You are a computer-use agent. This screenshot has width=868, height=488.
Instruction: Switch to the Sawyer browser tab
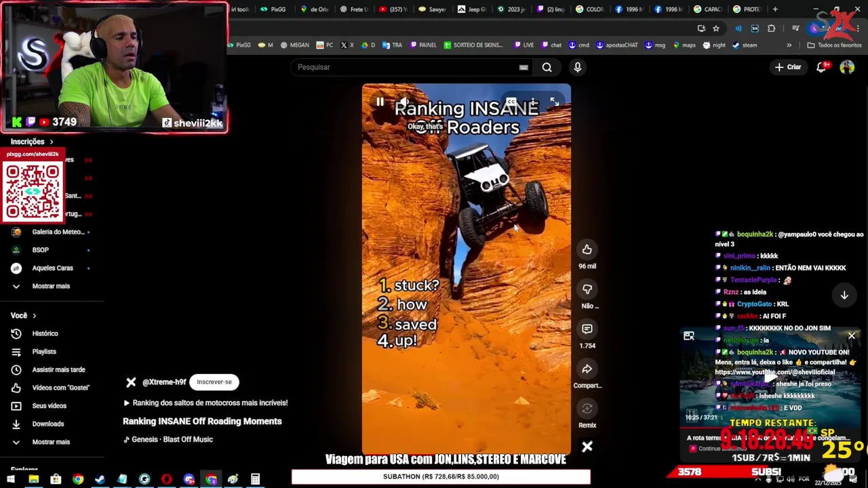432,9
